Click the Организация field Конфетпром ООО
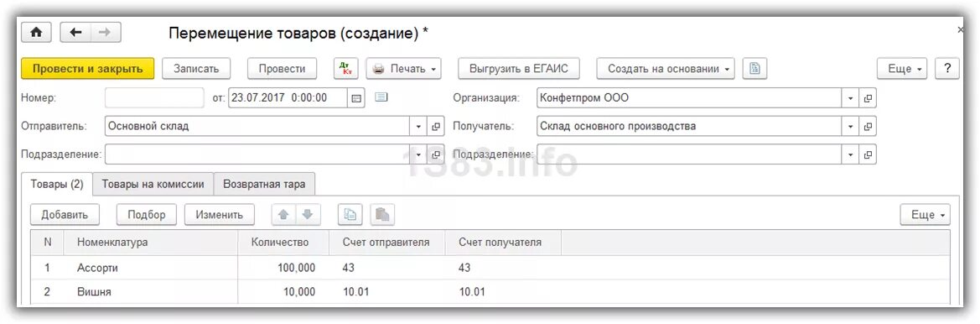 click(x=689, y=98)
